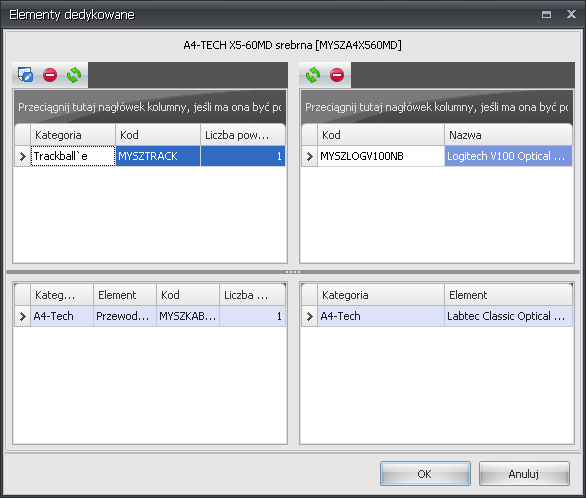Click the Anuluj button

524,474
